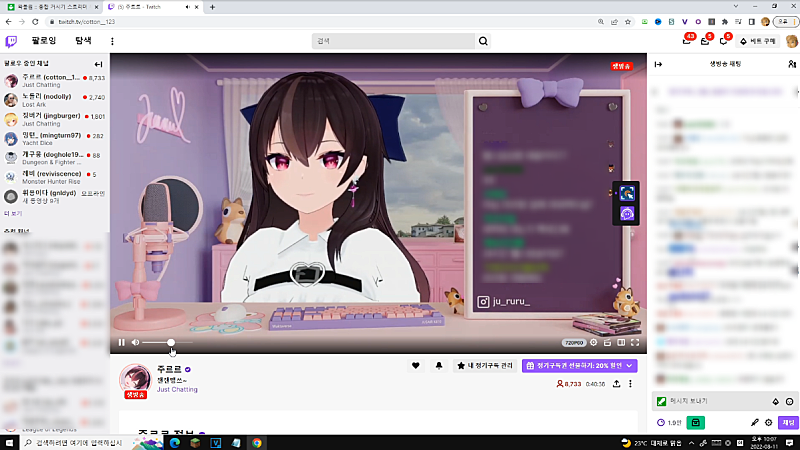Open channel 레비 (reviviscence) in sidebar
The image size is (800, 450).
click(x=55, y=177)
